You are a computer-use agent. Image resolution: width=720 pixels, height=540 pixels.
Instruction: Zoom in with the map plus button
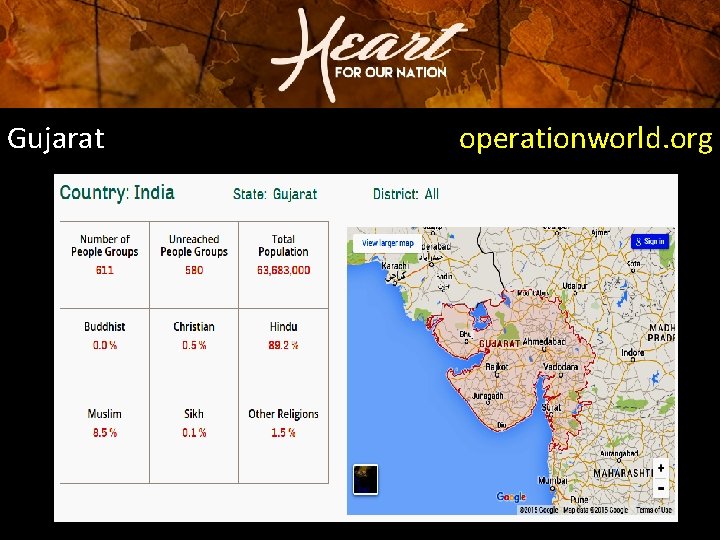click(661, 468)
